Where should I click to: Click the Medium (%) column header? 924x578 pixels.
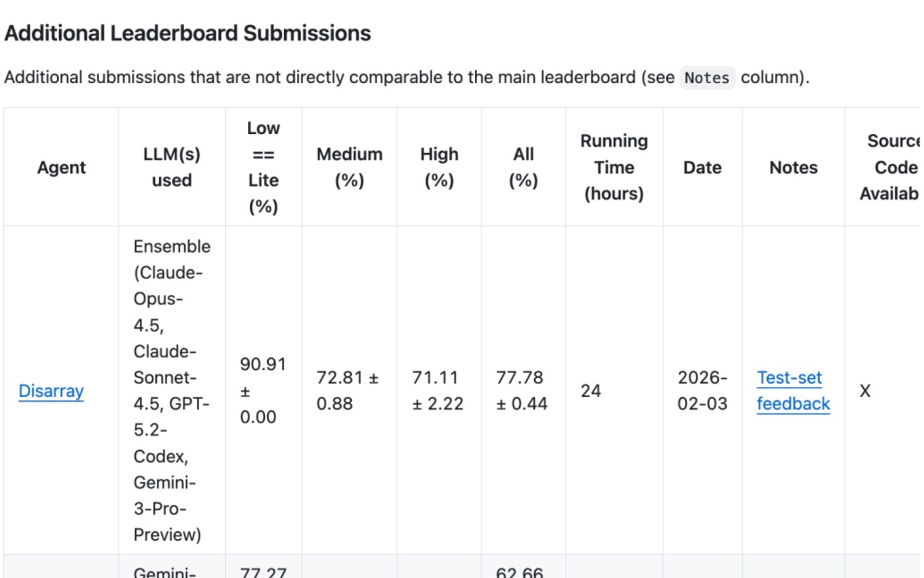pyautogui.click(x=349, y=168)
